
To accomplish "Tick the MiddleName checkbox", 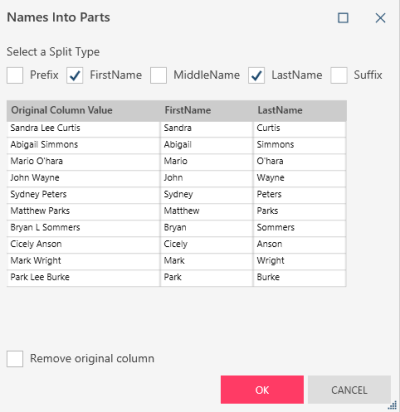I will coord(158,75).
